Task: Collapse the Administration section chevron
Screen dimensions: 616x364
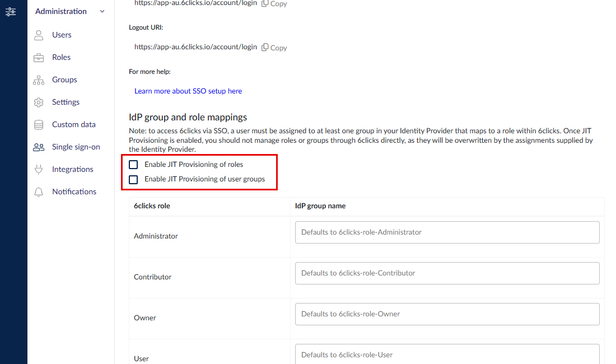Action: coord(102,11)
